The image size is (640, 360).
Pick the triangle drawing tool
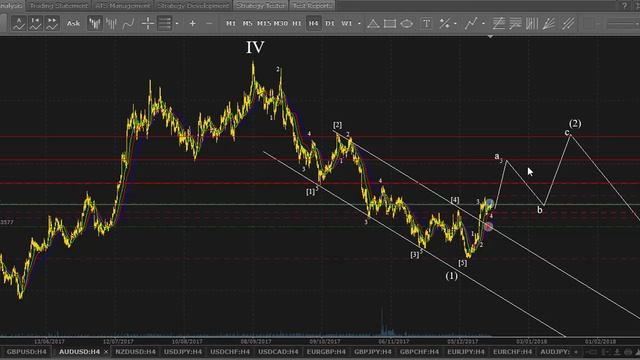373,23
